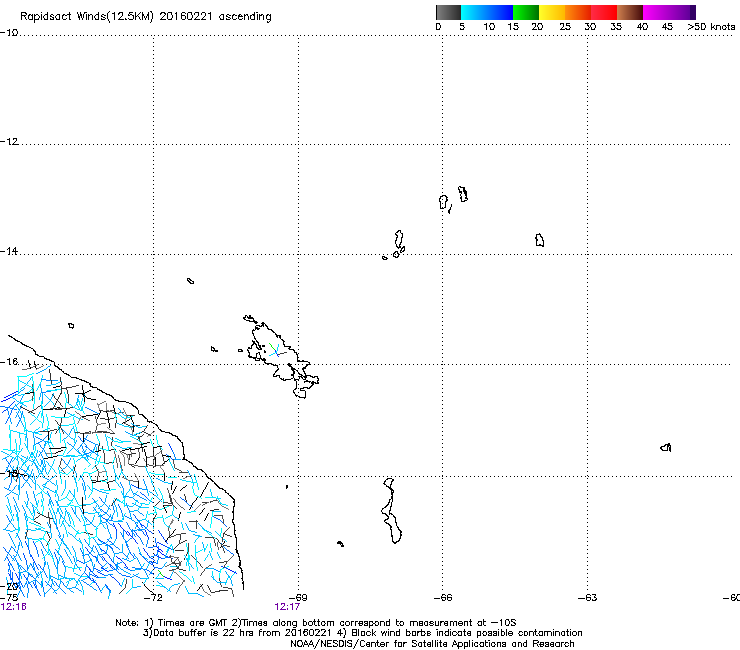Click the '-72' longitude axis label
Image resolution: width=740 pixels, height=650 pixels.
(x=153, y=598)
